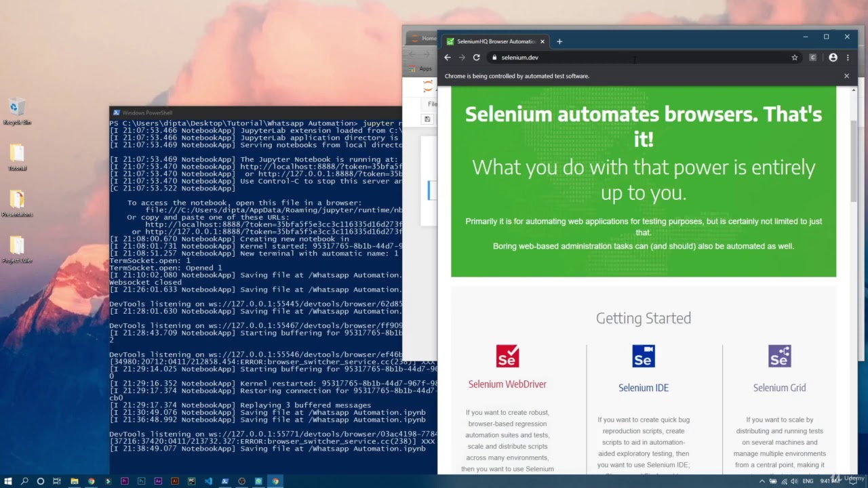Reload the selenium.dev page
Viewport: 868px width, 488px height.
[x=477, y=58]
